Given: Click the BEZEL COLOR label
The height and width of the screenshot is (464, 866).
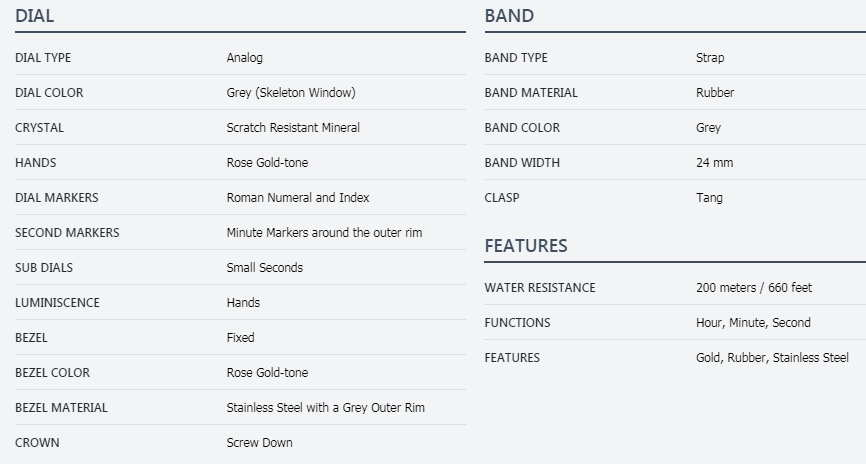Looking at the screenshot, I should point(52,373).
